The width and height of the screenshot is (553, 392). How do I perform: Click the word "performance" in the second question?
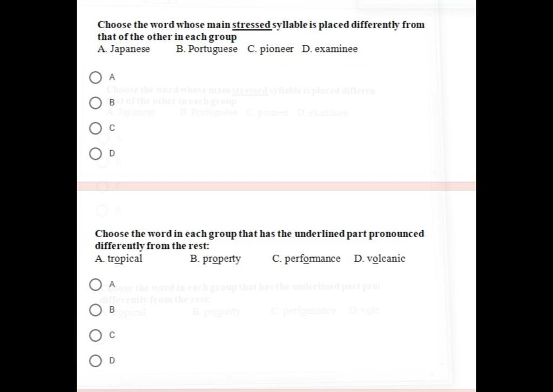click(x=313, y=259)
